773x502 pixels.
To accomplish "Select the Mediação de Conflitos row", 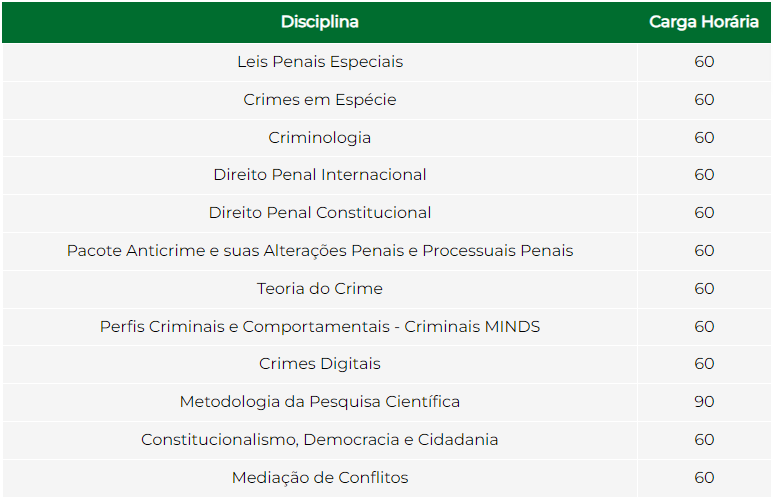I will (x=386, y=478).
